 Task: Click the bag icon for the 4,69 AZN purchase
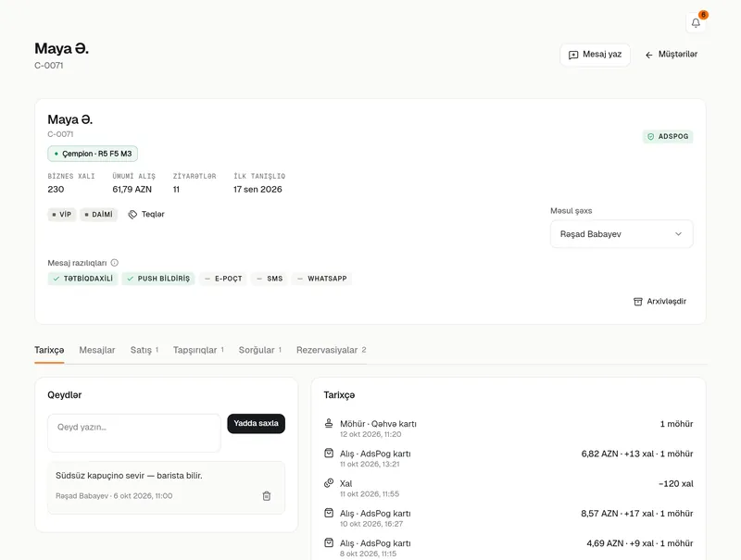pyautogui.click(x=329, y=543)
